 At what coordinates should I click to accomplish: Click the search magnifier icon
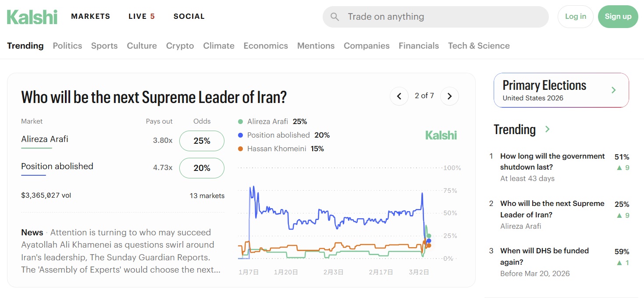coord(335,17)
